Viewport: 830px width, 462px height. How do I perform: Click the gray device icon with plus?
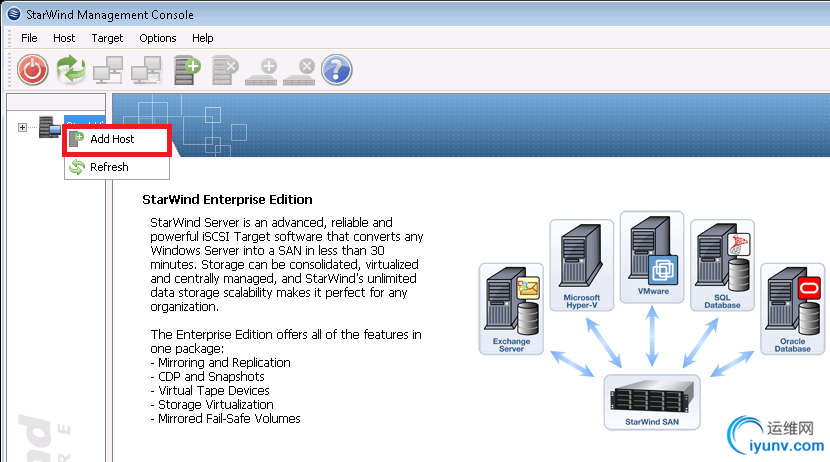[261, 72]
